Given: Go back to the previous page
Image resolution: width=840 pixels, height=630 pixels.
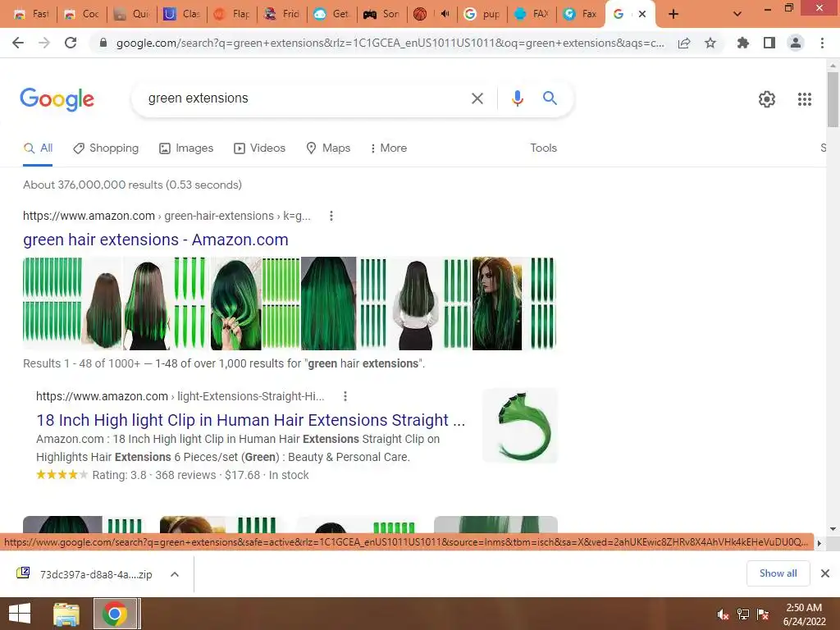Looking at the screenshot, I should pyautogui.click(x=18, y=43).
